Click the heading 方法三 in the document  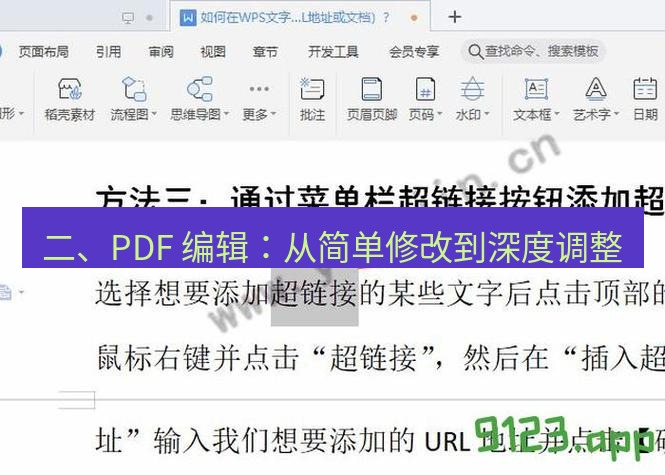coord(145,197)
